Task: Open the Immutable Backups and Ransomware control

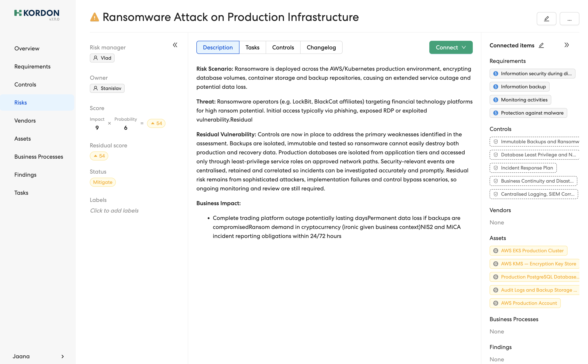Action: coord(534,142)
